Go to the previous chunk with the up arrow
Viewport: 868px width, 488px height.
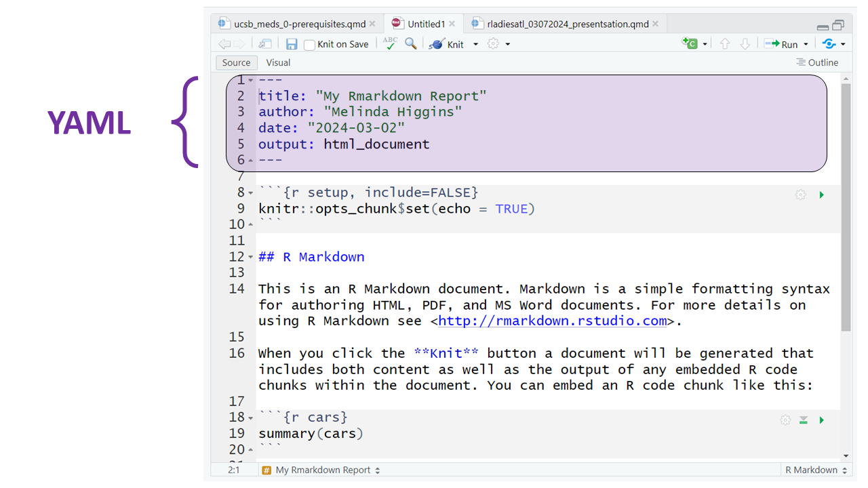coord(725,44)
